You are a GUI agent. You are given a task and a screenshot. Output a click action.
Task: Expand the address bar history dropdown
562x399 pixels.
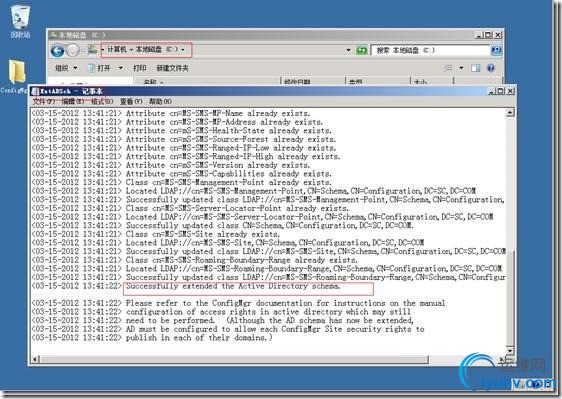click(x=348, y=50)
